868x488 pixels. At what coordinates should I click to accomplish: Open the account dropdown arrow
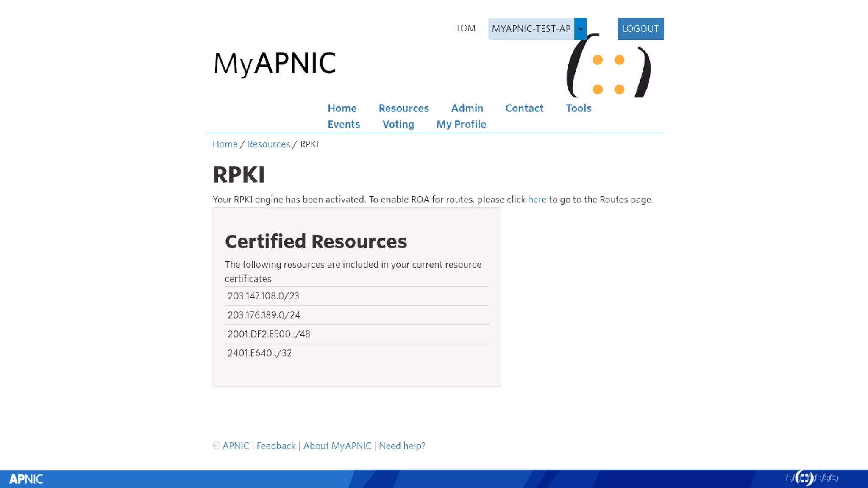[580, 29]
